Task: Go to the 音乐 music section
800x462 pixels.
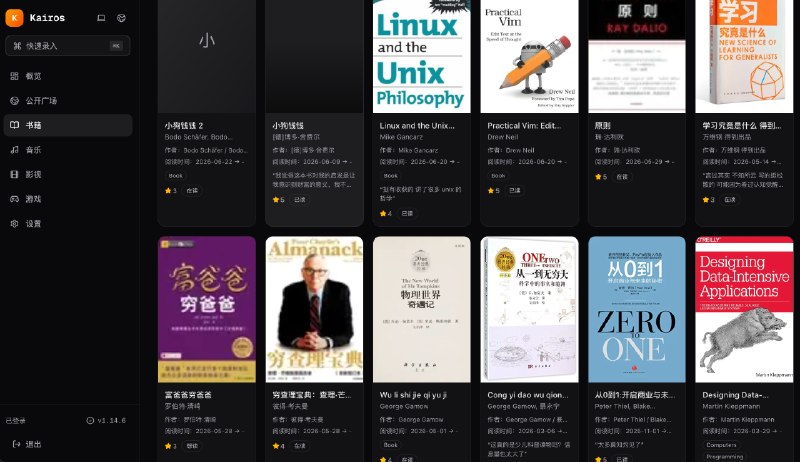Action: point(68,149)
